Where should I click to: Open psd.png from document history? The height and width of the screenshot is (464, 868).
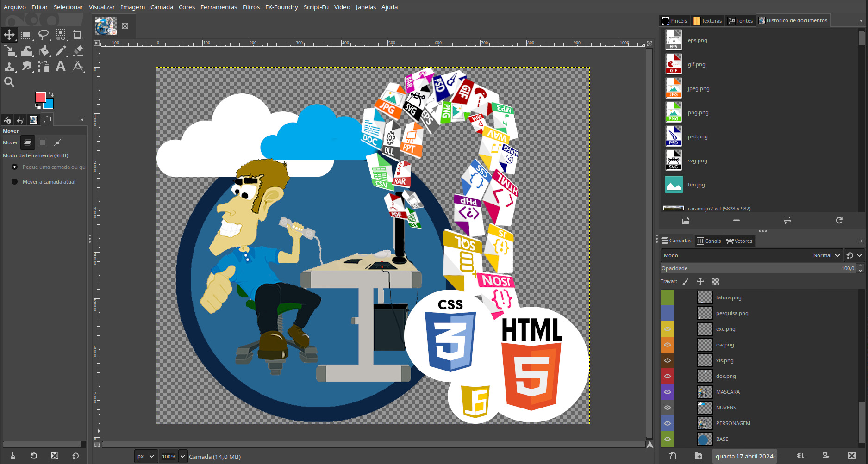(697, 136)
